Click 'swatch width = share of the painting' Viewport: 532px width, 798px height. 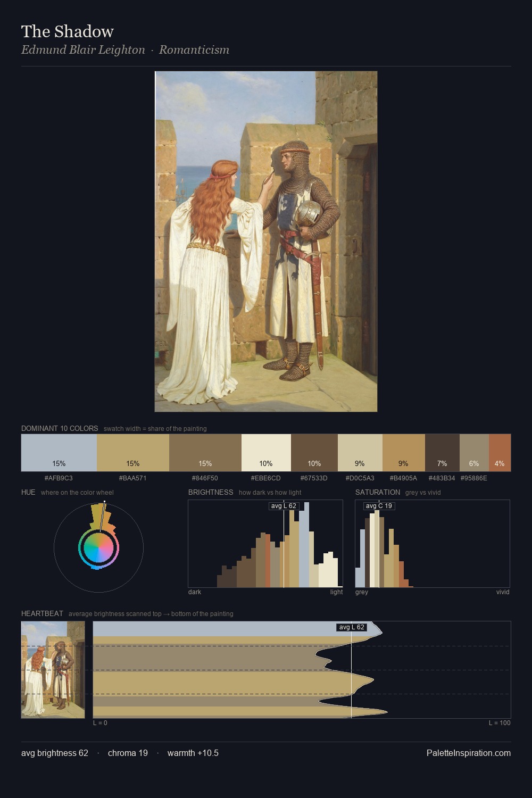coord(155,428)
